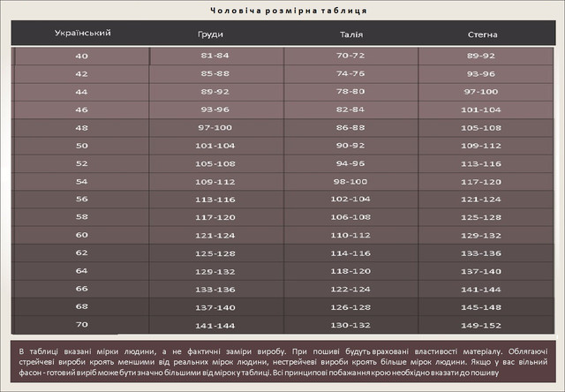565x392 pixels.
Task: Pick Талія value "102-104" in row 56
Action: pos(350,199)
